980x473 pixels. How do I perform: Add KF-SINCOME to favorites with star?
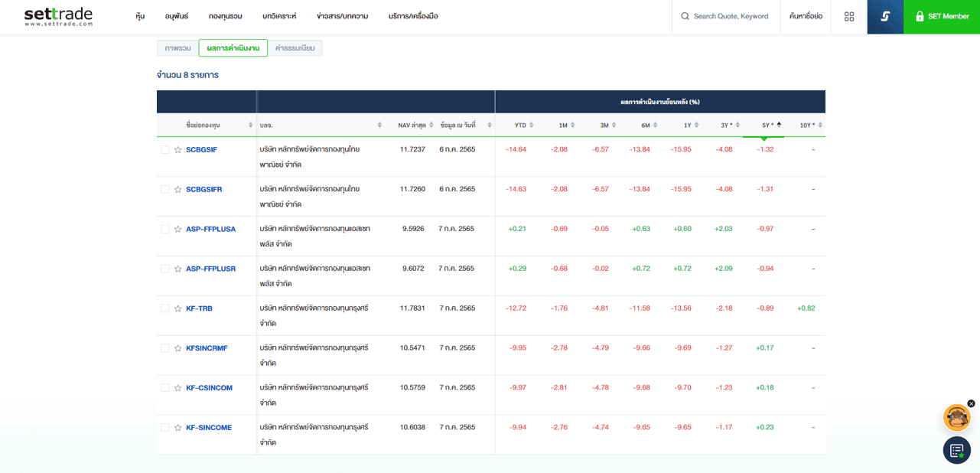pyautogui.click(x=177, y=428)
